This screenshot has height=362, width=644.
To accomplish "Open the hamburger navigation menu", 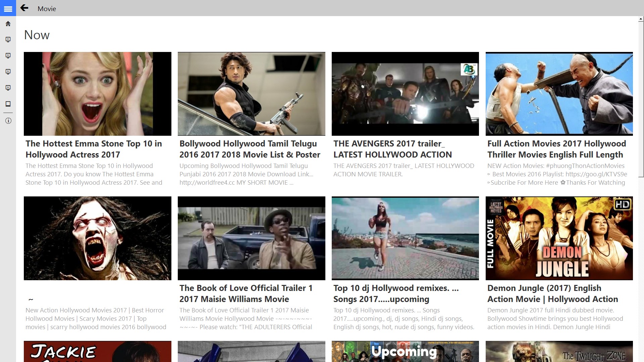I will (x=8, y=8).
